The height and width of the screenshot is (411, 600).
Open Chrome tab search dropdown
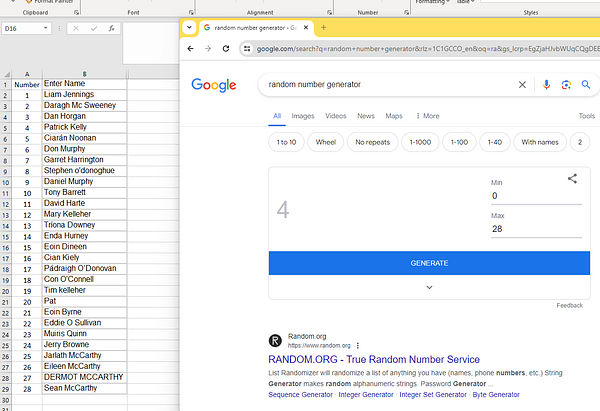[x=189, y=28]
